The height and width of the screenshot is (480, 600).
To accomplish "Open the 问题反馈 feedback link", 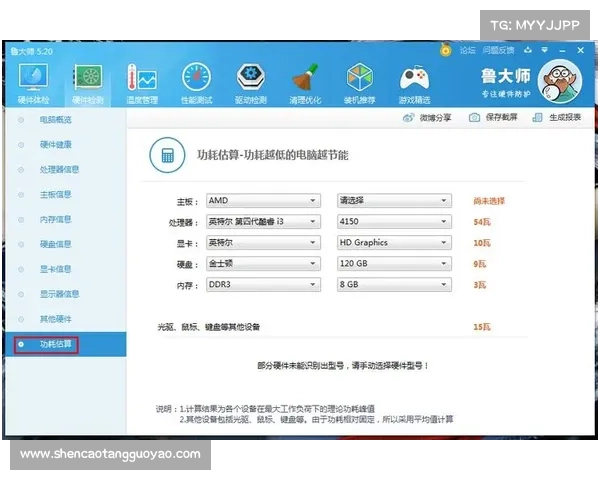I will (x=498, y=50).
